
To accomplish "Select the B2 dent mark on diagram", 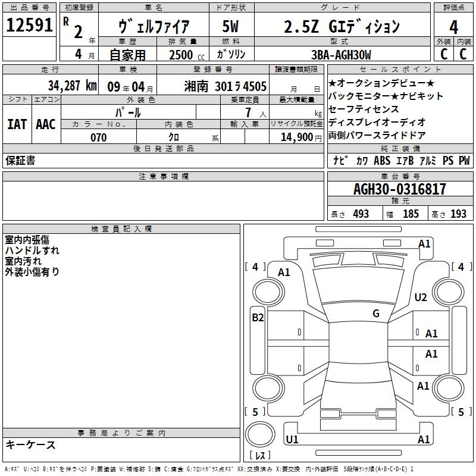I will (257, 318).
